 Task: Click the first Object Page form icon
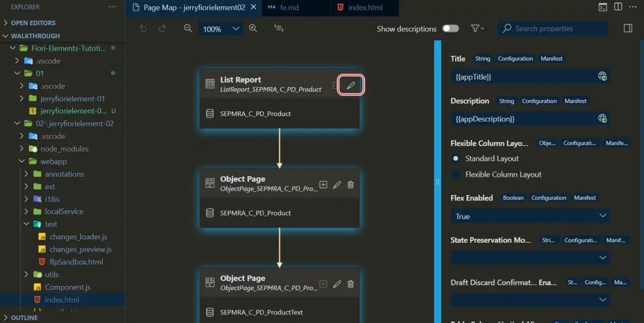210,183
